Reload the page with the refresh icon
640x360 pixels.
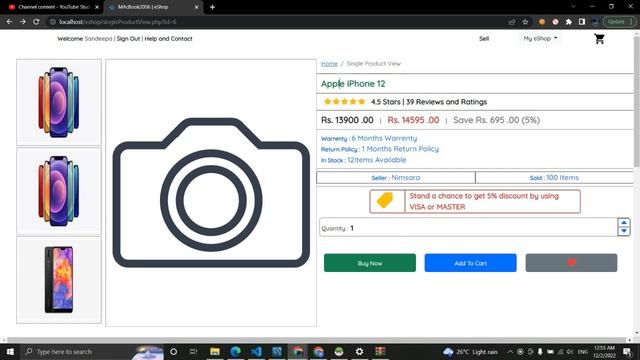[36, 22]
